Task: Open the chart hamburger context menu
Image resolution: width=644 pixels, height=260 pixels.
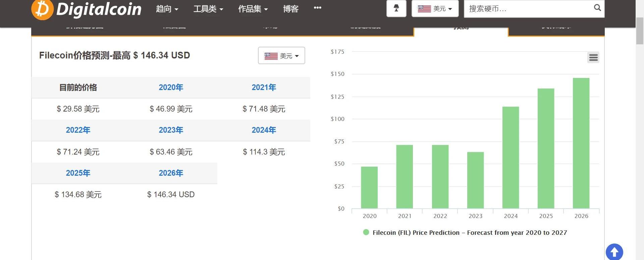Action: point(593,57)
